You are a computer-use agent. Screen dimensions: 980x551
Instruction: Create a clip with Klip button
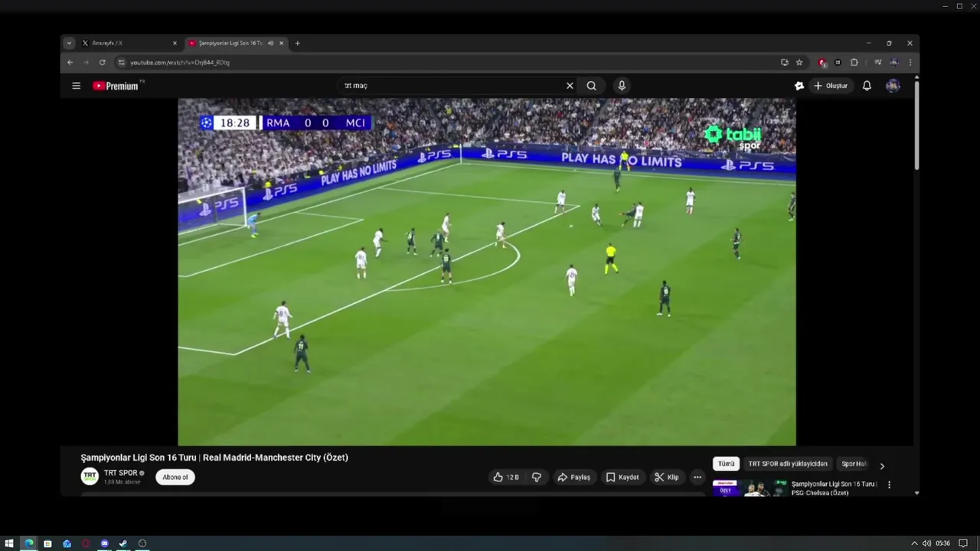(667, 477)
